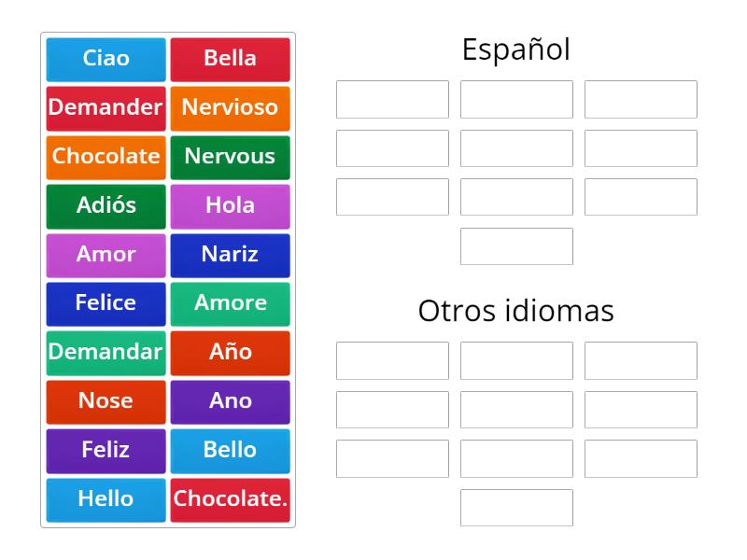Click the 'Demander' tile
747x560 pixels.
point(106,107)
